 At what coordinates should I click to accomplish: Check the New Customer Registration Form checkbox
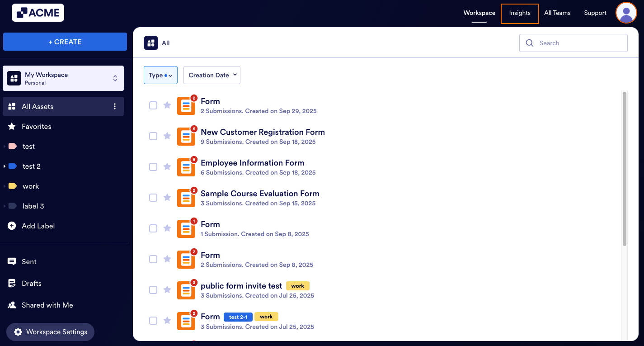pyautogui.click(x=153, y=136)
